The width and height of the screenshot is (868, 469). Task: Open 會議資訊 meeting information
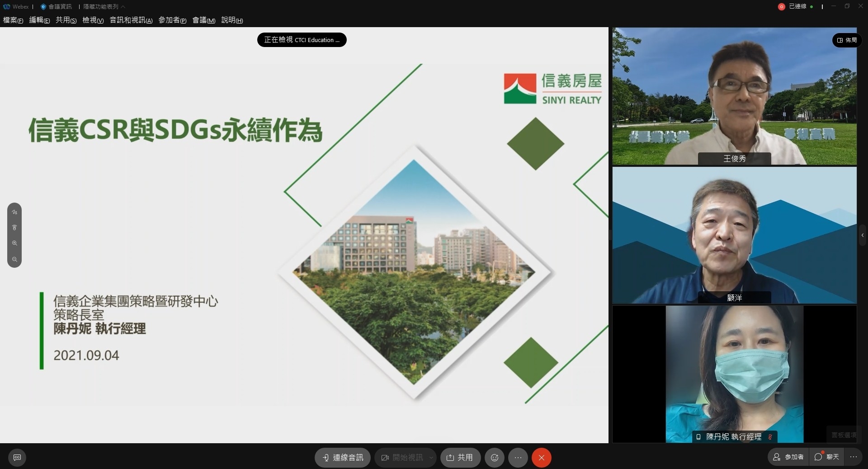tap(56, 6)
